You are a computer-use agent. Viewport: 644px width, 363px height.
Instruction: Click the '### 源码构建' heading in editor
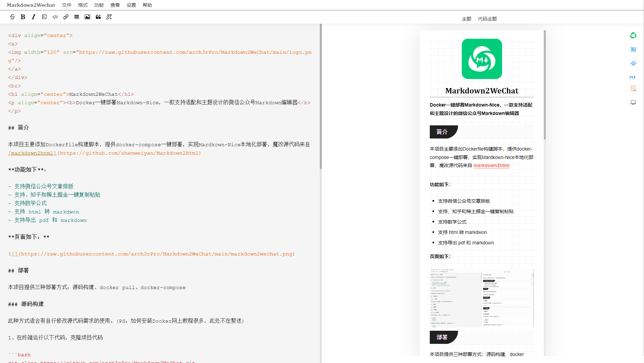[26, 304]
